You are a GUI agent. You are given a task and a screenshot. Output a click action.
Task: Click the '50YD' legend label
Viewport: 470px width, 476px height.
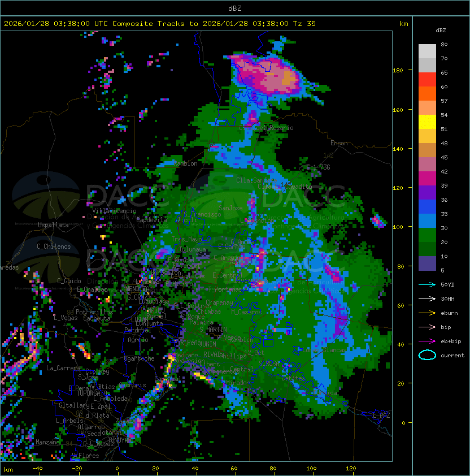447,285
